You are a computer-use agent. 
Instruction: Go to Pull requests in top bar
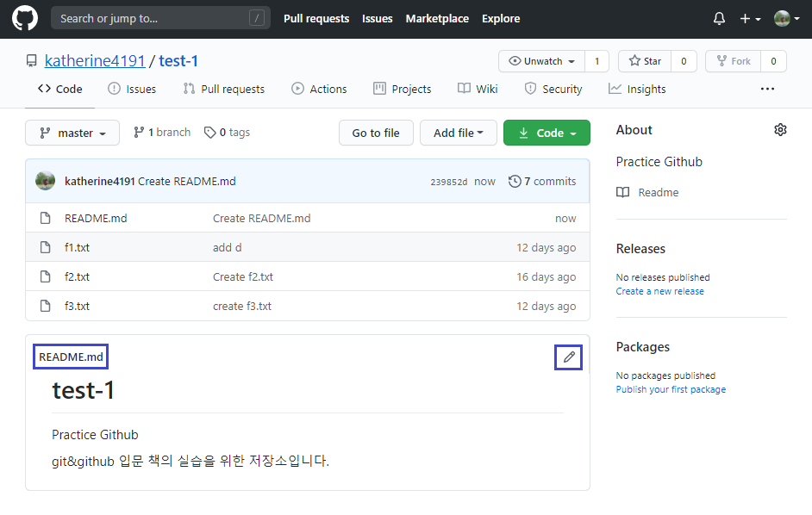tap(316, 19)
